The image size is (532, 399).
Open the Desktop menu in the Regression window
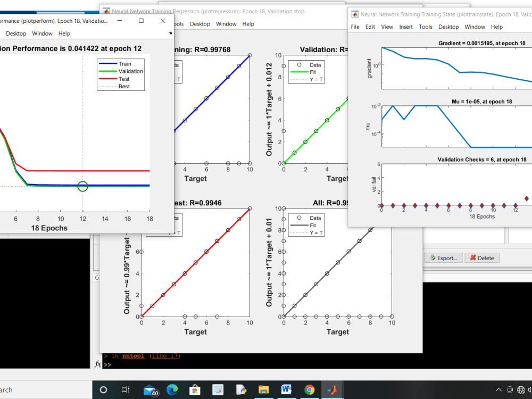(199, 24)
